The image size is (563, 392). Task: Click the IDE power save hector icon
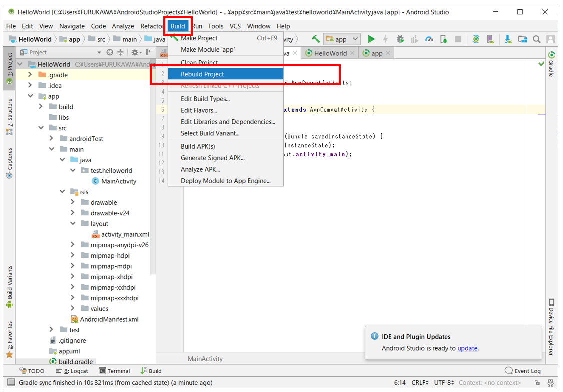[551, 383]
